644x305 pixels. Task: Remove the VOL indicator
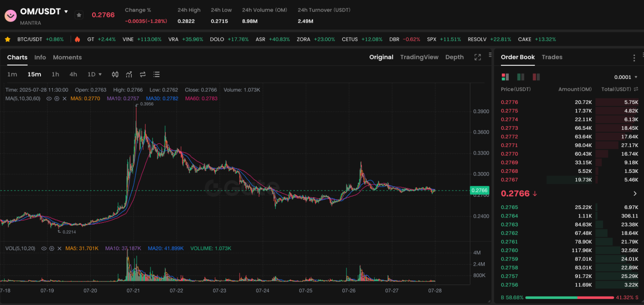pos(59,249)
